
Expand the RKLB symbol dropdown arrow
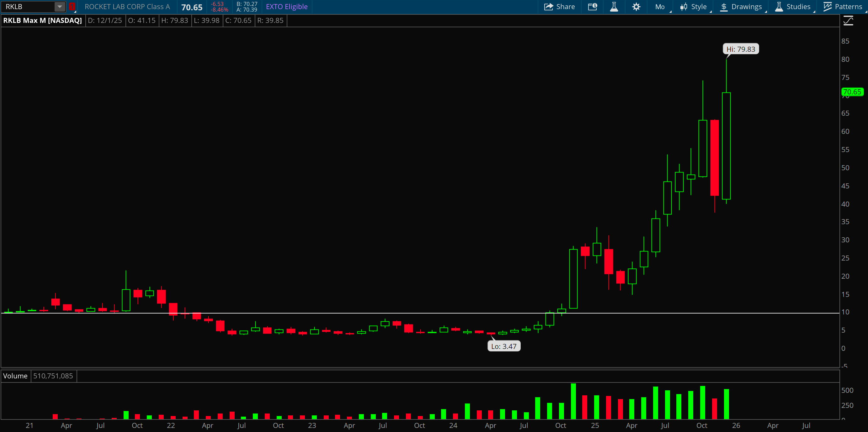[59, 7]
